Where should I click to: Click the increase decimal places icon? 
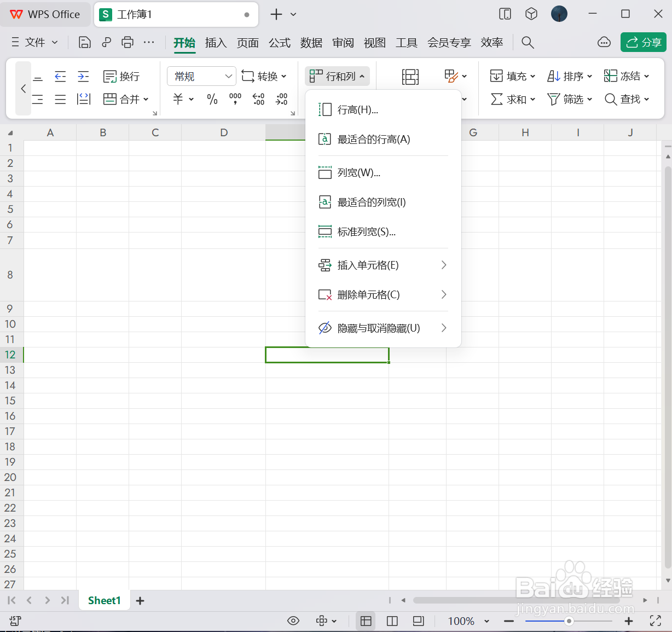(258, 99)
